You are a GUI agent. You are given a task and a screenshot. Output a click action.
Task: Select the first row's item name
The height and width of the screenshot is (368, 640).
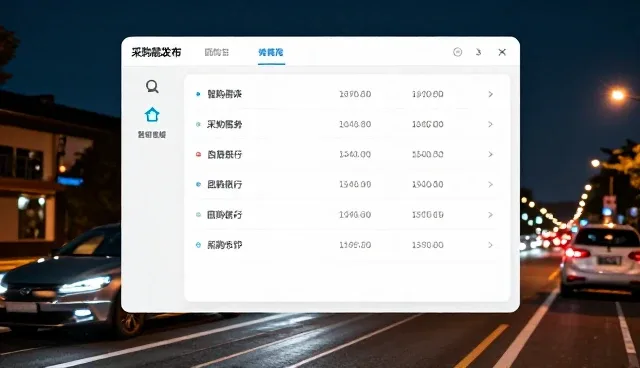224,94
